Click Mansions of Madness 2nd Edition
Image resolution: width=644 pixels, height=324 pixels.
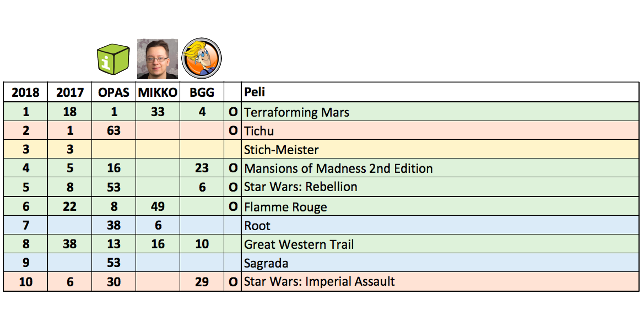pyautogui.click(x=338, y=168)
